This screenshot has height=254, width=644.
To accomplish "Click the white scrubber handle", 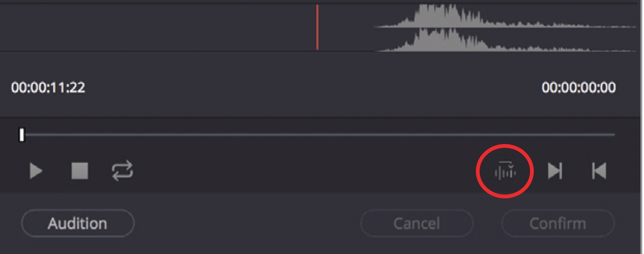I will (21, 135).
